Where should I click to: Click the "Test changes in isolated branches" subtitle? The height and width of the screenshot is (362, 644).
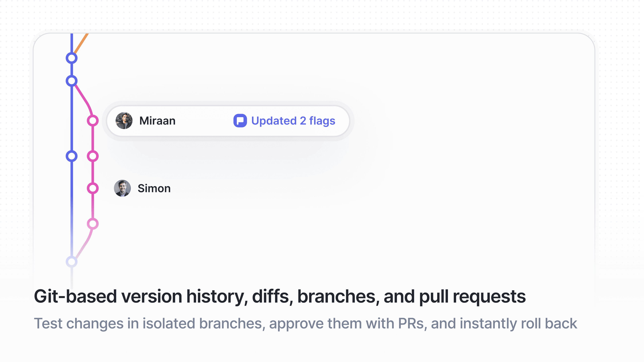[x=306, y=323]
